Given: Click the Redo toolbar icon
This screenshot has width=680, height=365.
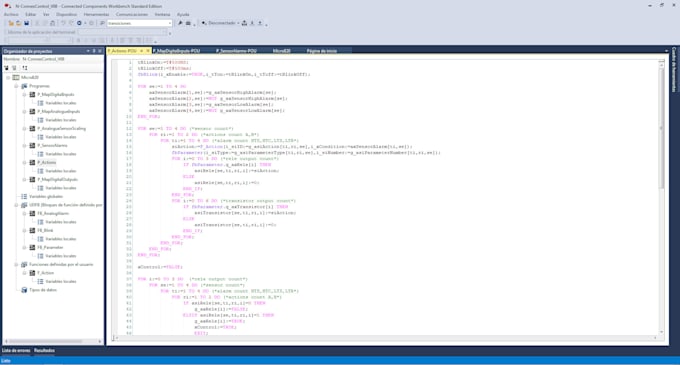Looking at the screenshot, I should click(x=71, y=23).
